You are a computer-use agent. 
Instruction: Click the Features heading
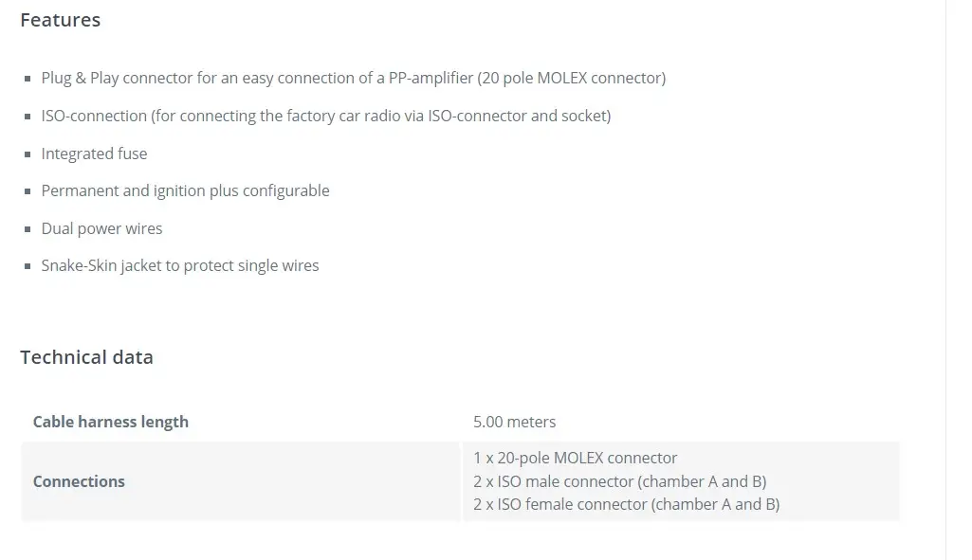60,20
